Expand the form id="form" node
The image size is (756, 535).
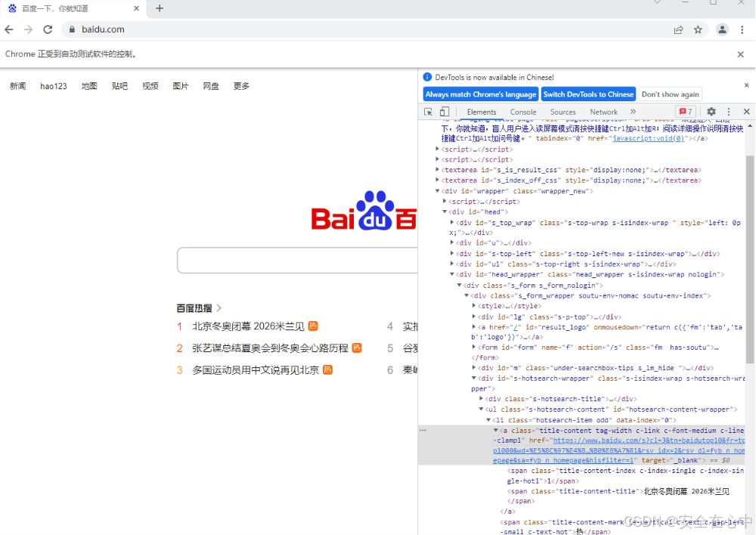pos(474,347)
